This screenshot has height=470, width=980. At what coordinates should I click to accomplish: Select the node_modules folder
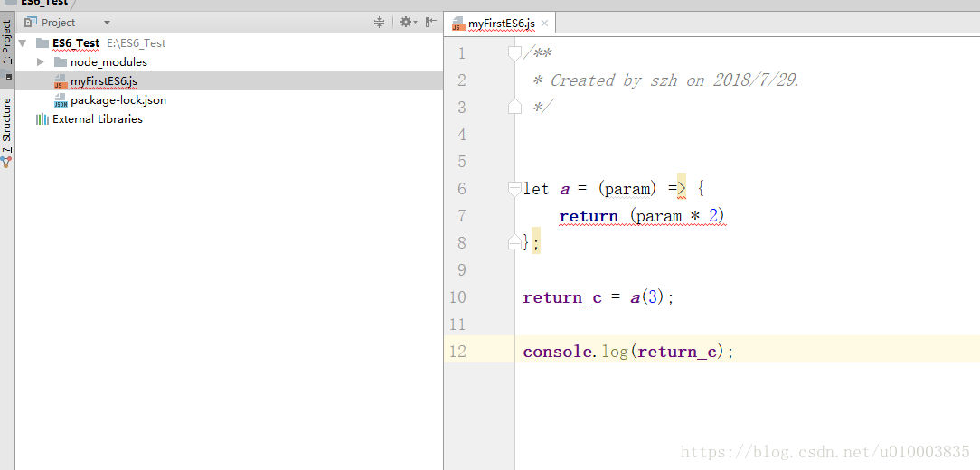108,61
